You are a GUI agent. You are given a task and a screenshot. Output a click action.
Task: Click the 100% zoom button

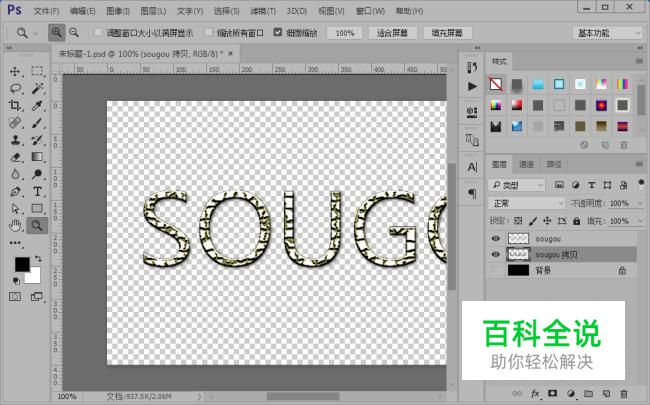(345, 33)
